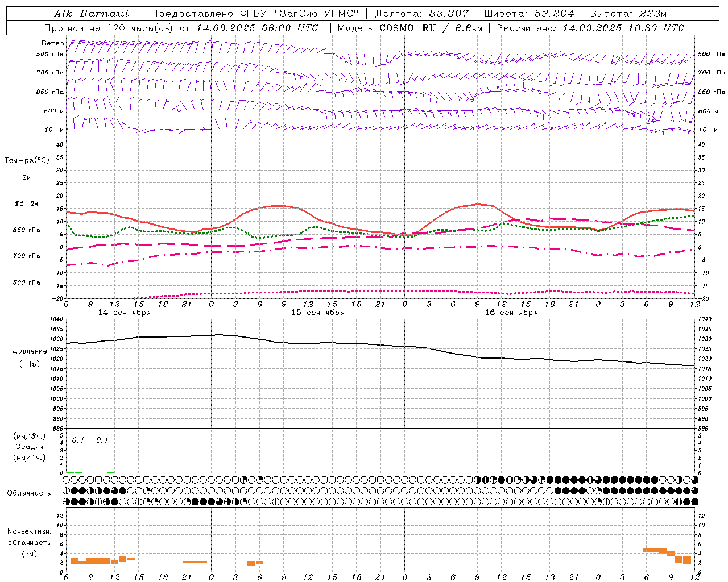728x582 pixels.
Task: Select the Осадки precipitation label
Action: (x=30, y=447)
